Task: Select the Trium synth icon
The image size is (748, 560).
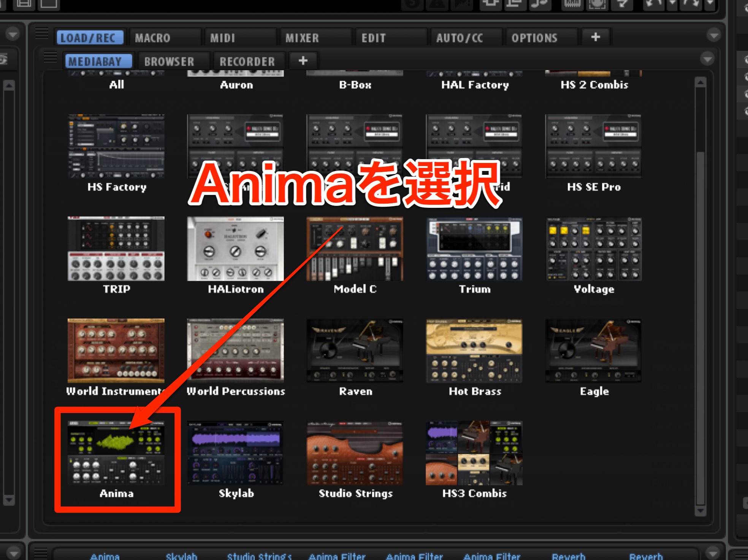Action: pos(474,248)
